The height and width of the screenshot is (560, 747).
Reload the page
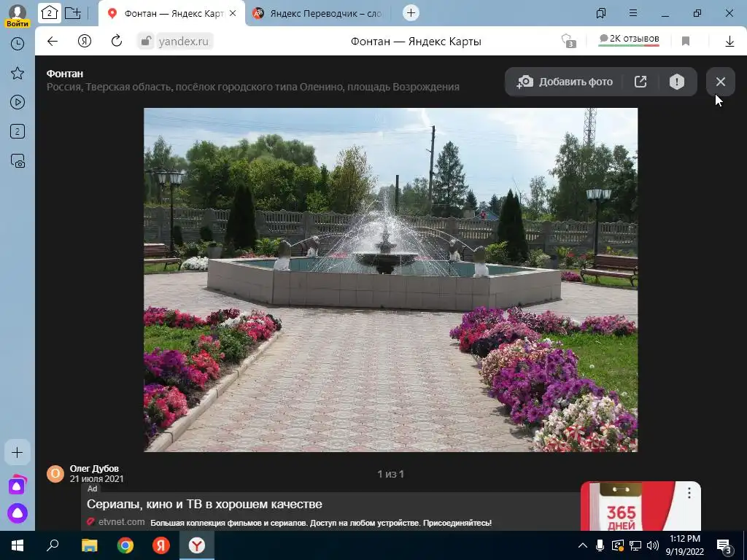[117, 42]
